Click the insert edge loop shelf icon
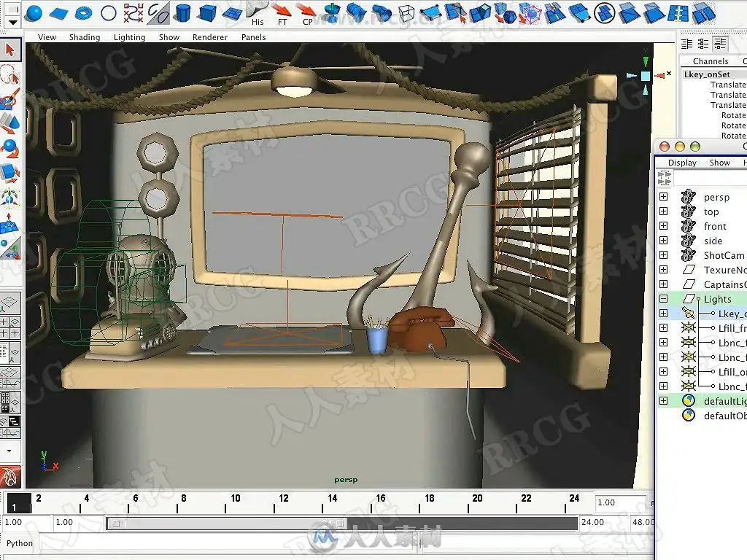The image size is (747, 560). (x=678, y=13)
